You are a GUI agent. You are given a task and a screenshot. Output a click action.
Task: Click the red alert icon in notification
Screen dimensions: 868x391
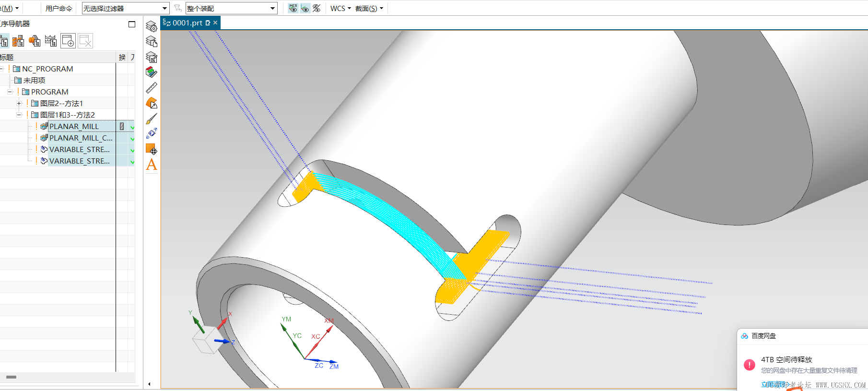coord(749,365)
